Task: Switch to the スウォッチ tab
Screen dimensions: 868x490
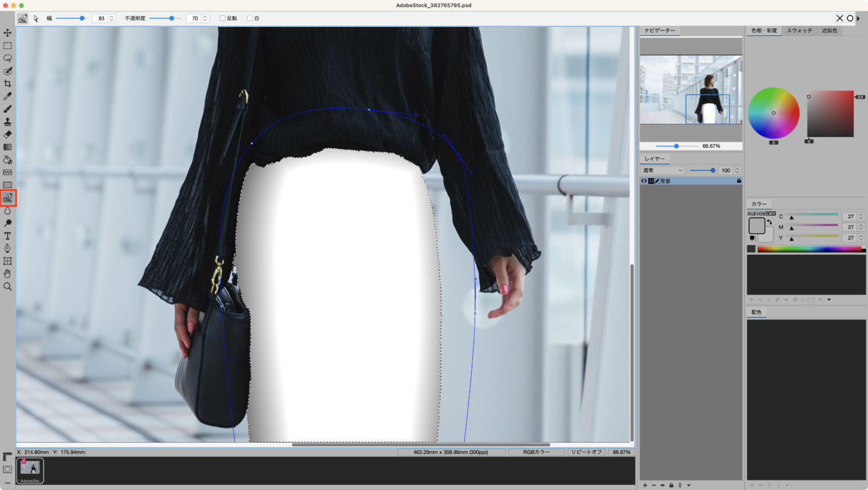Action: (x=799, y=31)
